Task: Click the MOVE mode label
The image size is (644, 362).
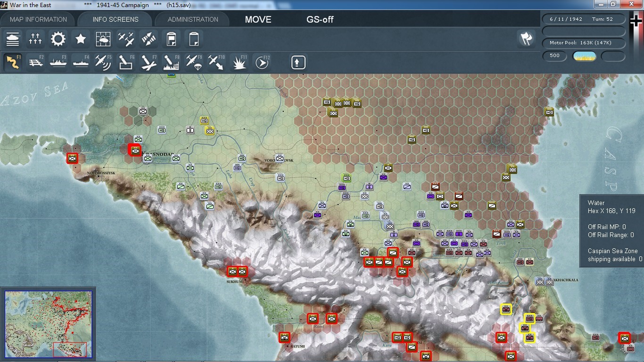Action: click(x=258, y=19)
